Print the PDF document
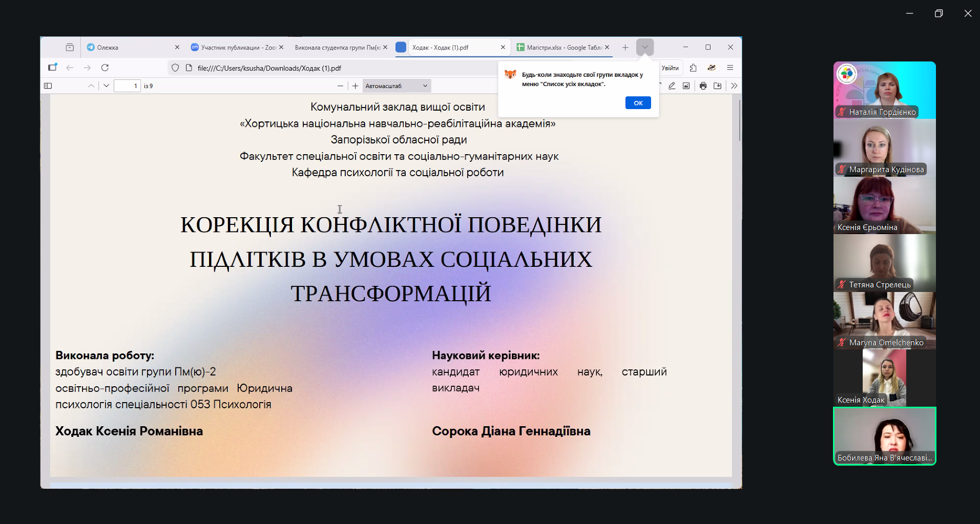Image resolution: width=980 pixels, height=524 pixels. 703,86
